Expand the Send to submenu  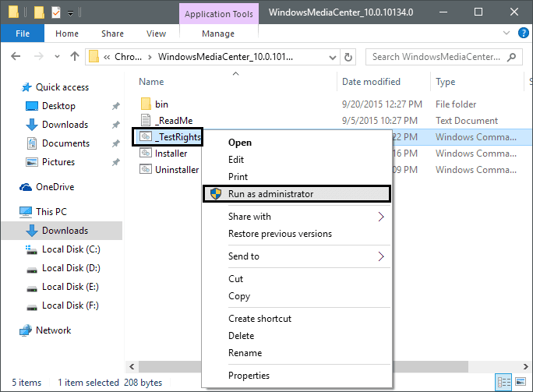coord(297,256)
